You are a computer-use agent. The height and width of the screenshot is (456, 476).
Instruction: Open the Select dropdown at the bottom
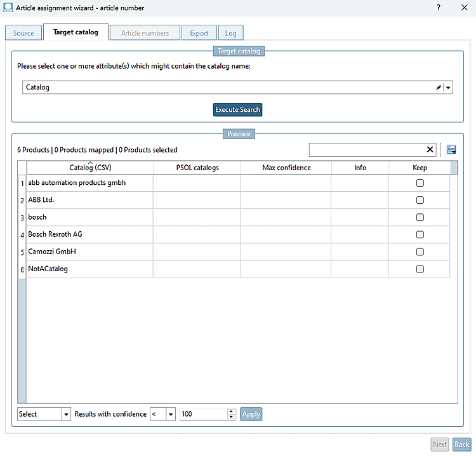(x=66, y=414)
